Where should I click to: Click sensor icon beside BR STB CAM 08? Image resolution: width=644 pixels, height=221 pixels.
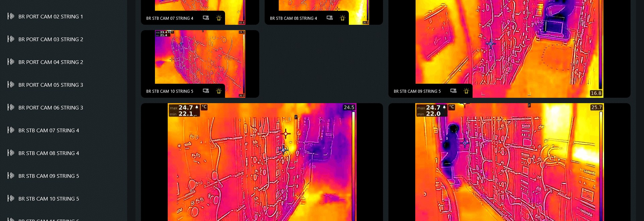tap(11, 153)
